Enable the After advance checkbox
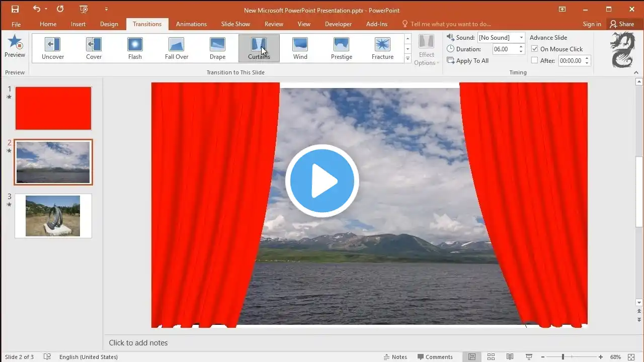This screenshot has width=644, height=362. 535,60
